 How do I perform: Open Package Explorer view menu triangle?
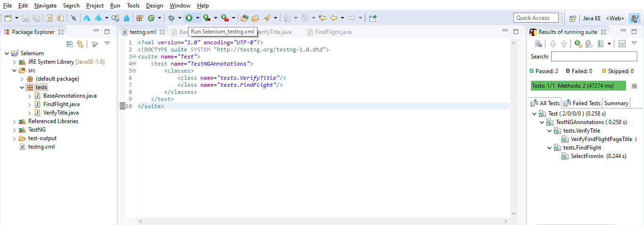coord(107,43)
